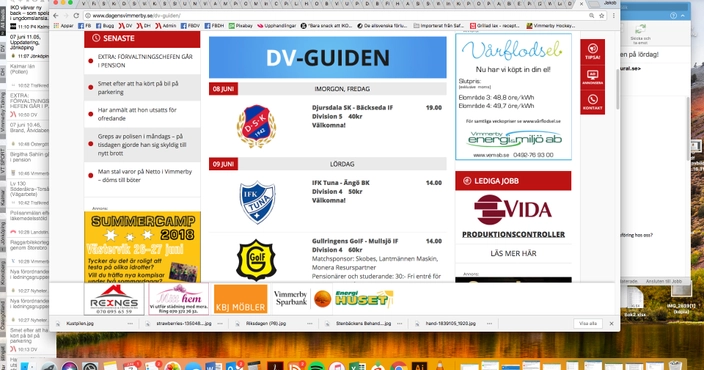
Task: Open options for Kustpilen.jpg download
Action: [x=130, y=323]
